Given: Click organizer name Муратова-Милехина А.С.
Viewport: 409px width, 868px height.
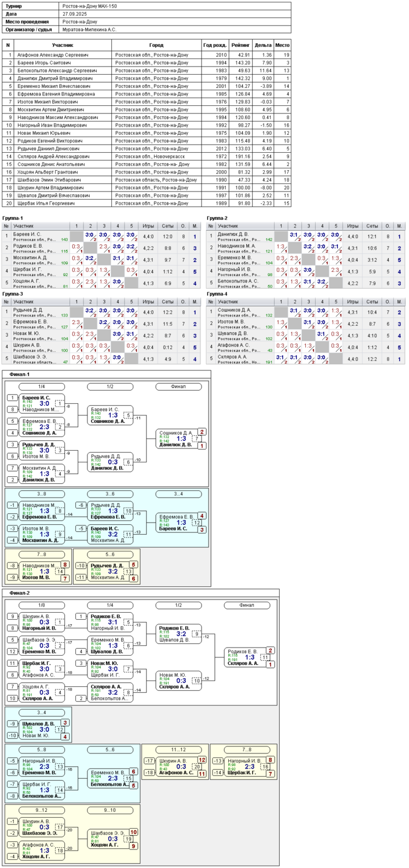Looking at the screenshot, I should coord(90,28).
